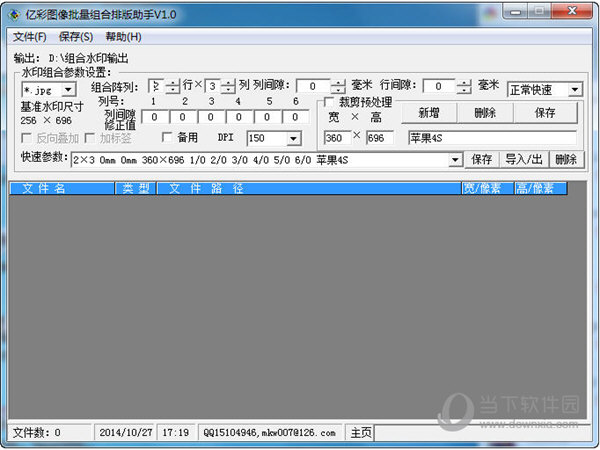Open the 正常快速 speed mode dropdown
600x450 pixels.
pos(574,90)
